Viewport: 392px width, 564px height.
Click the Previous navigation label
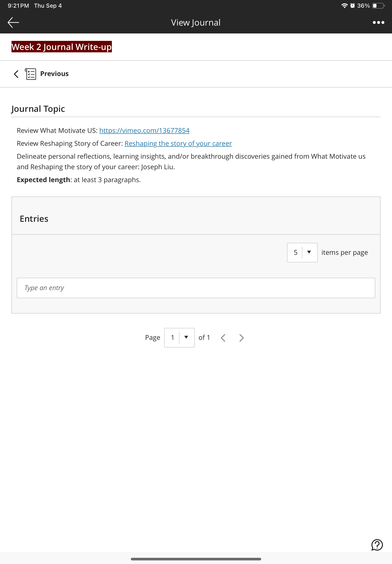[x=54, y=74]
